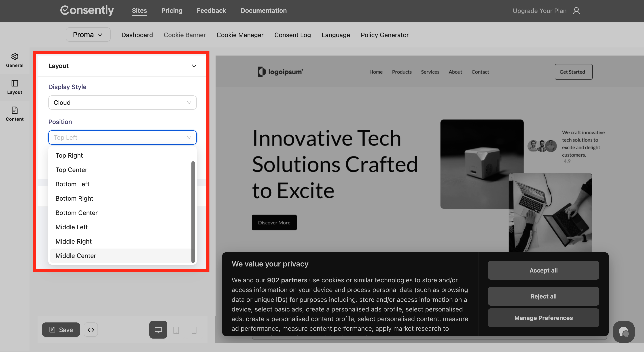Switch to mobile preview icon
This screenshot has height=352, width=644.
(194, 330)
